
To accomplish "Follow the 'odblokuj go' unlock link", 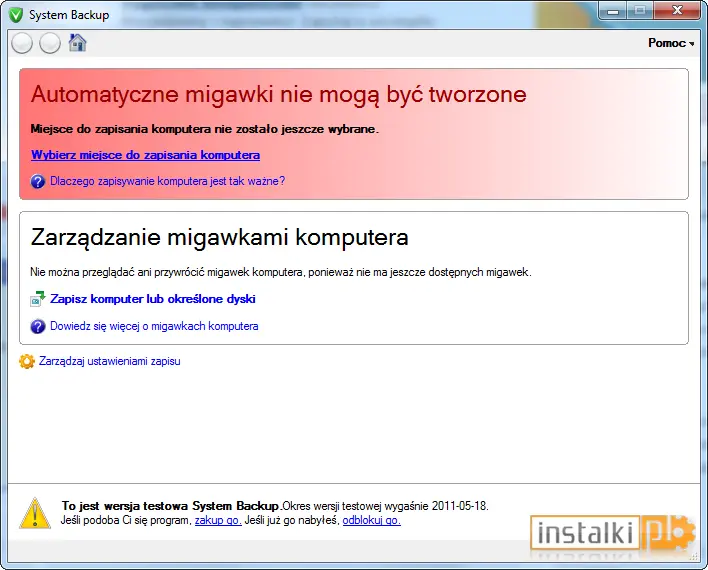I will click(x=371, y=520).
